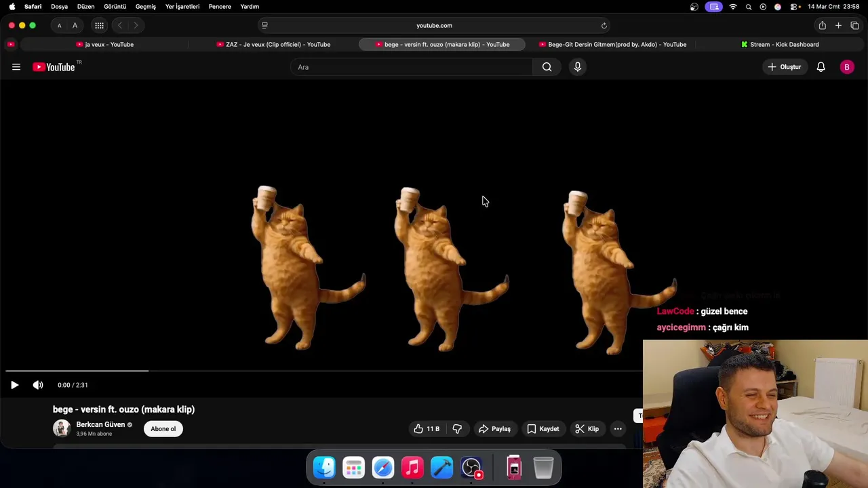Open Berkcan Güven channel link
The height and width of the screenshot is (488, 868).
(100, 425)
